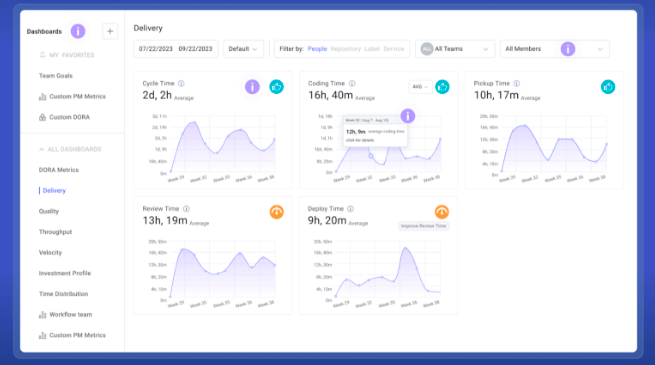
Task: Add a new dashboard with plus button
Action: click(110, 31)
